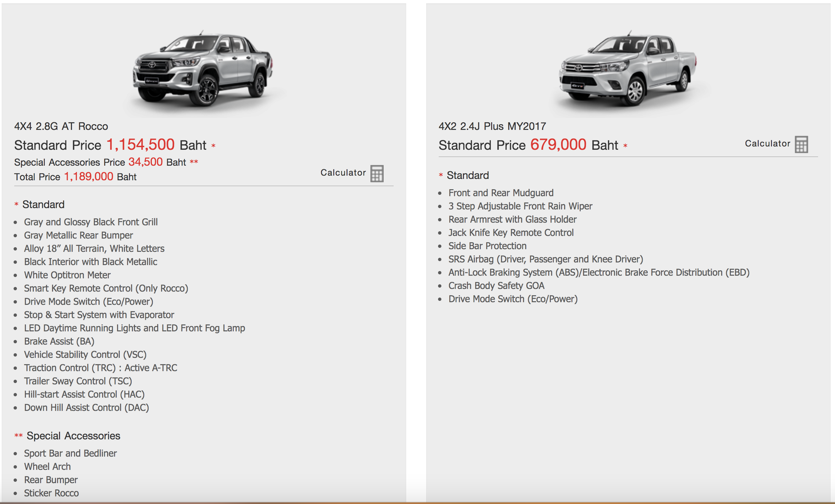Viewport: 835px width, 504px height.
Task: Click 'Gray and Glossy Black Front Grill'
Action: coord(91,222)
